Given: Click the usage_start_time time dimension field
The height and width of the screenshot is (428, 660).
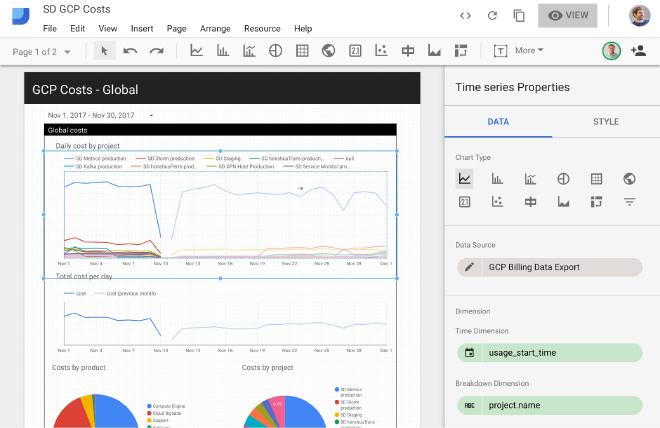Looking at the screenshot, I should (x=550, y=353).
